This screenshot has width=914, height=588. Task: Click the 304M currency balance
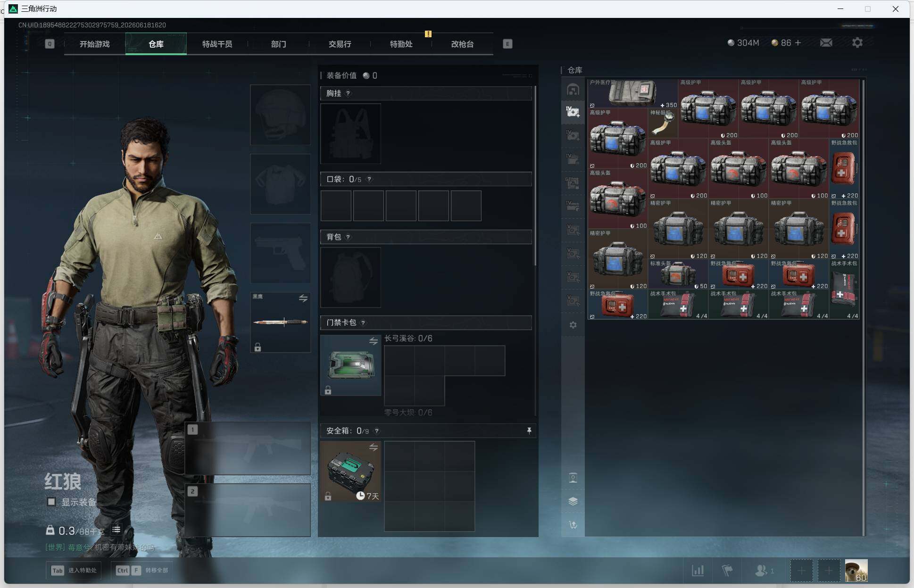(x=743, y=43)
